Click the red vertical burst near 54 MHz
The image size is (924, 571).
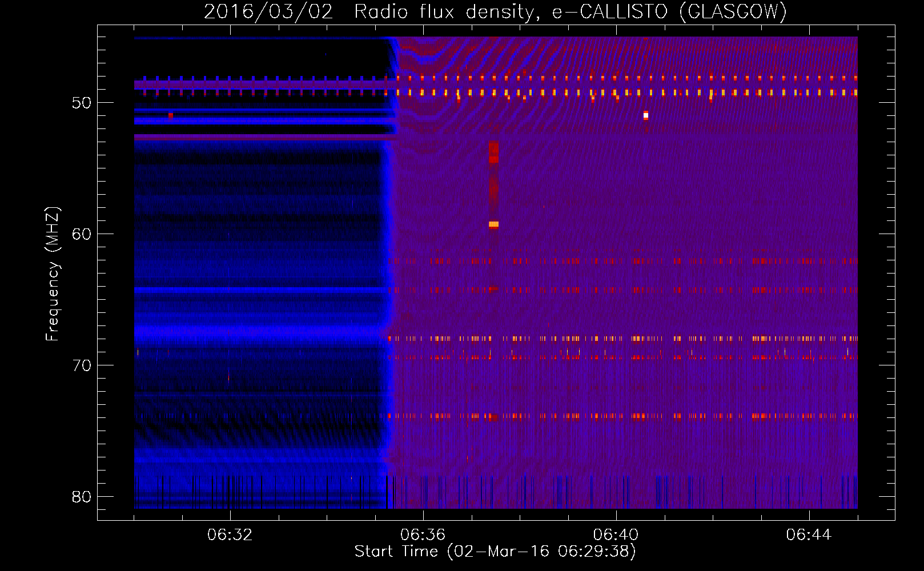click(x=493, y=152)
